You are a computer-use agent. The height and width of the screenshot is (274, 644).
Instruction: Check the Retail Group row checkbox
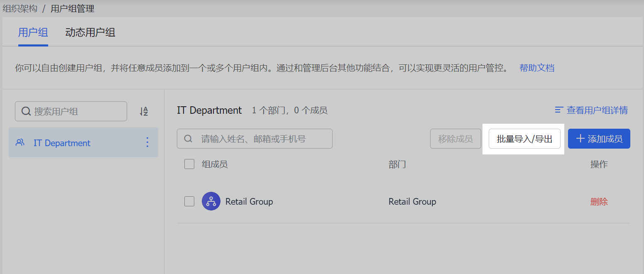point(189,201)
